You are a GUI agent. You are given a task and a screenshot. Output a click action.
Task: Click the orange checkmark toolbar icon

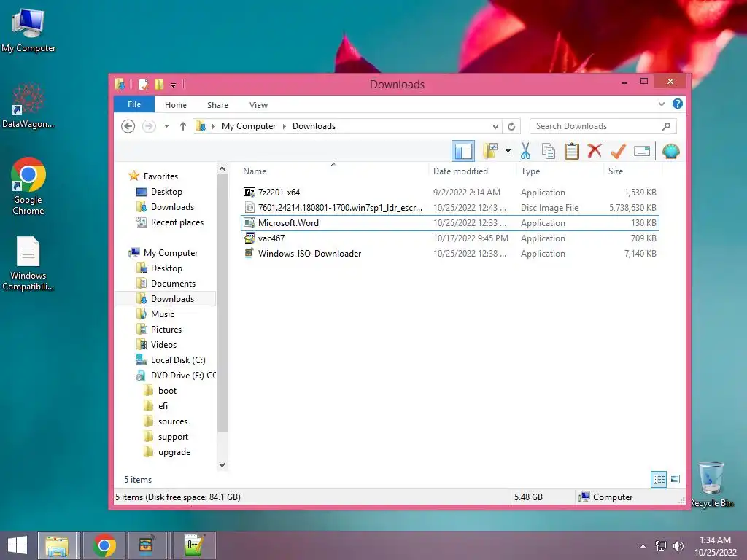[x=618, y=151]
